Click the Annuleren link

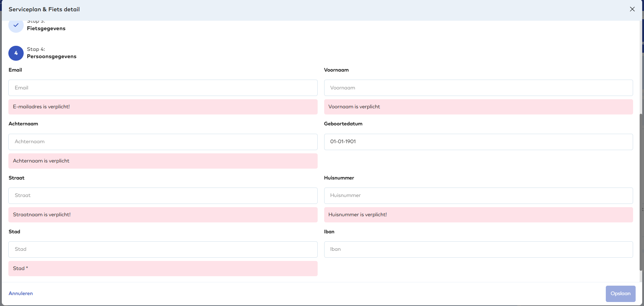point(21,293)
